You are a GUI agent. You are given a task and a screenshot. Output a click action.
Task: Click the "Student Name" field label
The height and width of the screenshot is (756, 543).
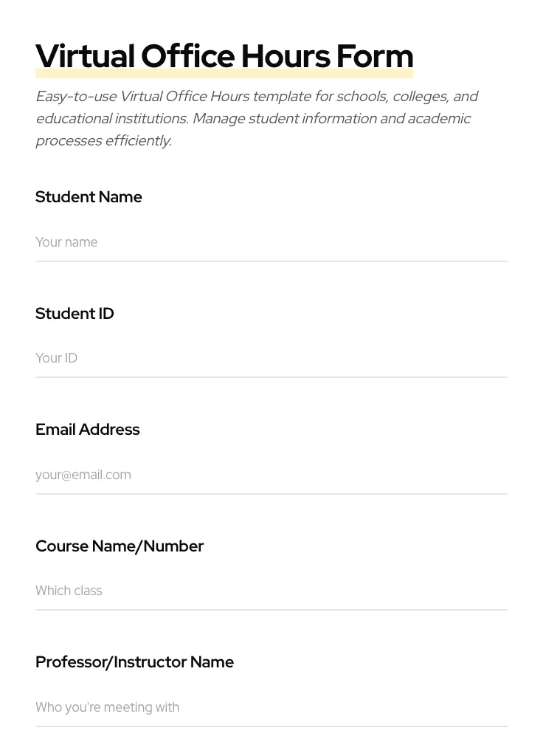89,197
